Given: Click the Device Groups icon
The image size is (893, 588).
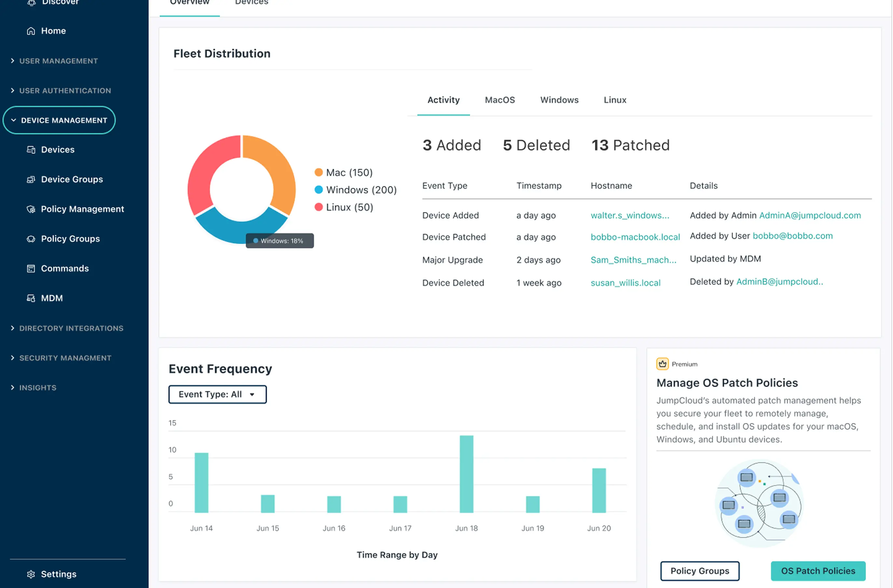Looking at the screenshot, I should [x=31, y=179].
